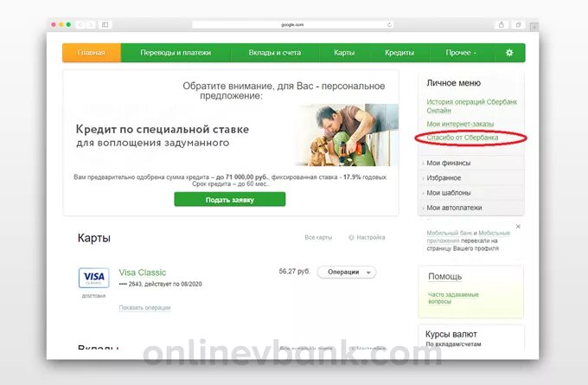Open the Переводы и платежи tab
The height and width of the screenshot is (385, 588).
pos(176,53)
